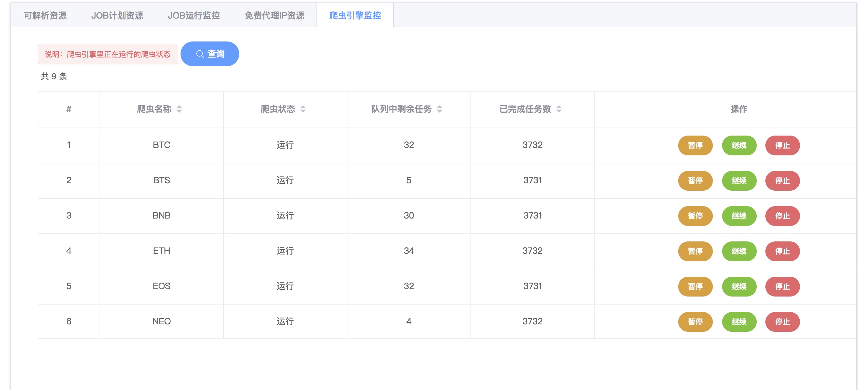Switch to 可解析资源 tab
This screenshot has width=868, height=390.
point(45,15)
